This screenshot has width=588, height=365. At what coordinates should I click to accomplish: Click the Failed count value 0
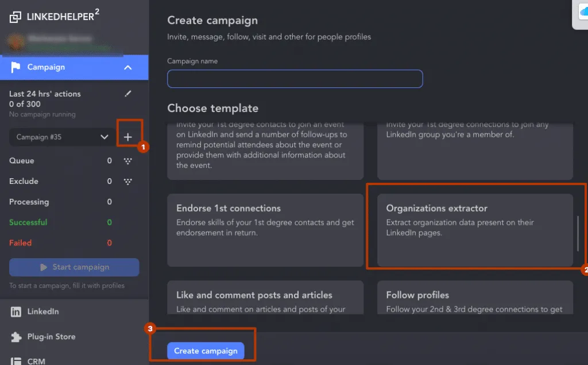pos(110,243)
